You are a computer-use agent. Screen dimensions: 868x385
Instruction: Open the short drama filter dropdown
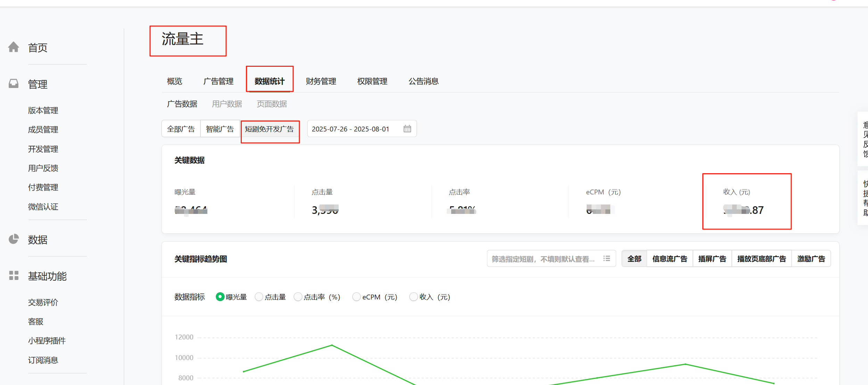(544, 259)
